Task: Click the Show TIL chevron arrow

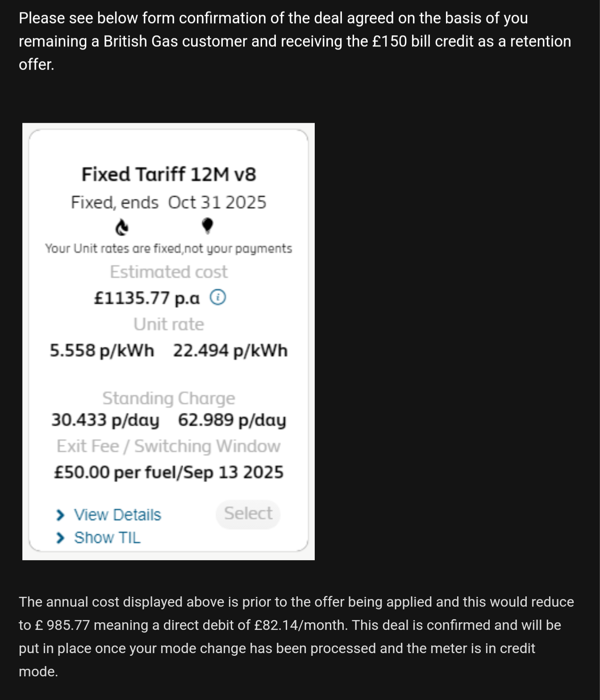Action: (60, 538)
